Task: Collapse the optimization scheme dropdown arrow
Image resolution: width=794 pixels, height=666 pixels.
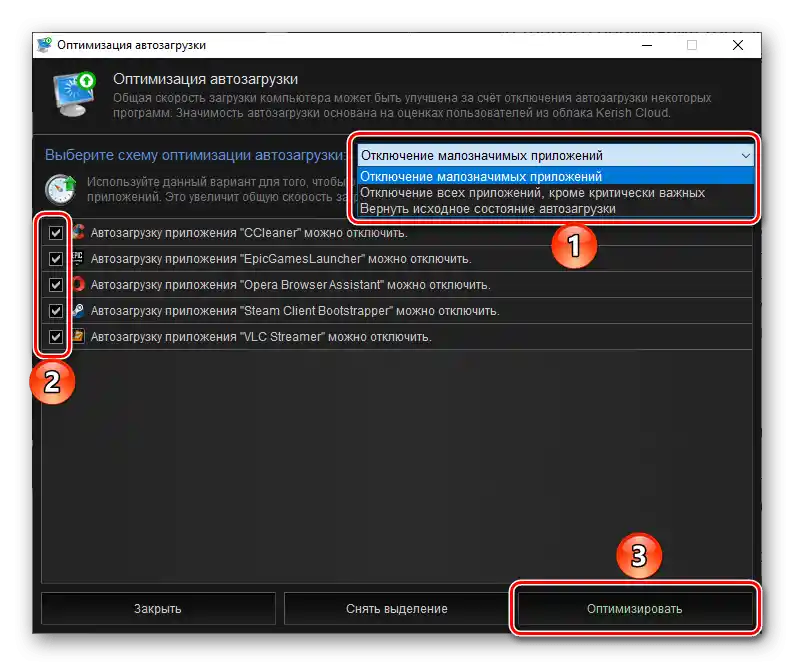Action: pyautogui.click(x=745, y=155)
